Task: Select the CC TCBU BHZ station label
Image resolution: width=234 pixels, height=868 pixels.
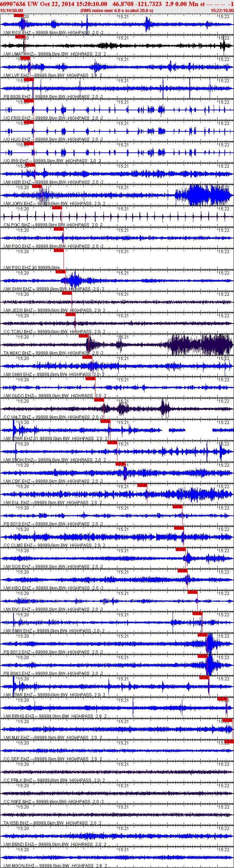Action: [x=18, y=332]
